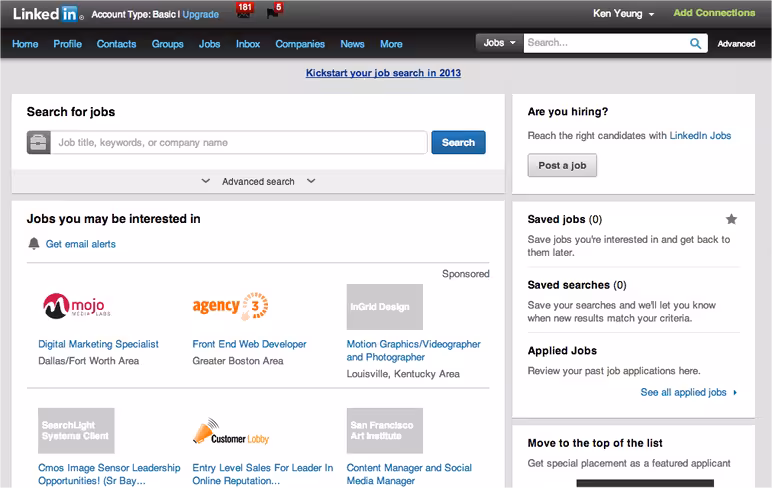Click the blue Search button

click(458, 142)
